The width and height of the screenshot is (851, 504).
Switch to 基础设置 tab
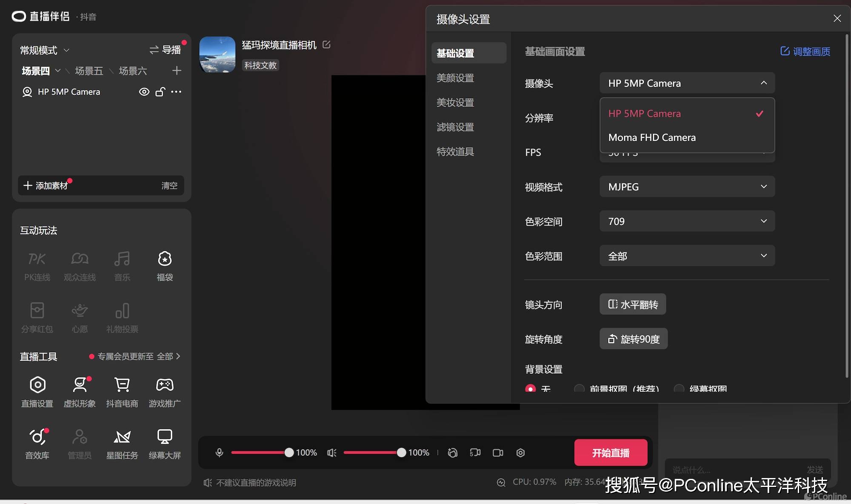[469, 53]
